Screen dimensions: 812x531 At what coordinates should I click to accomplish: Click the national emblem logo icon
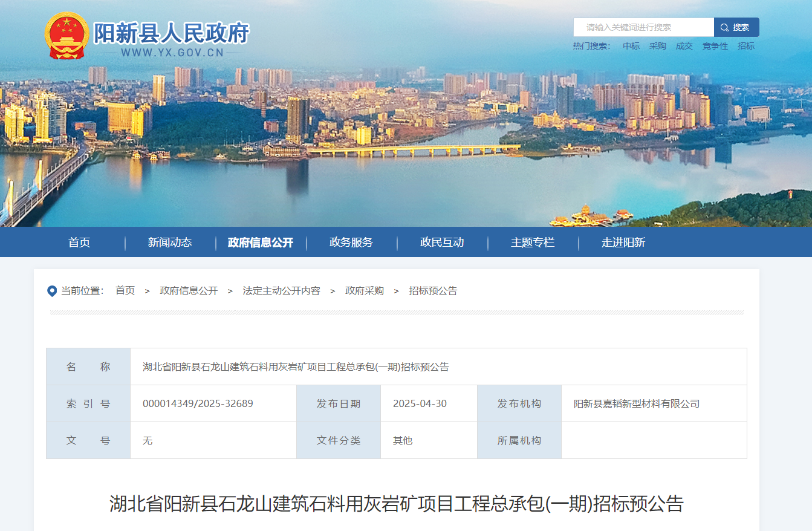[x=67, y=36]
